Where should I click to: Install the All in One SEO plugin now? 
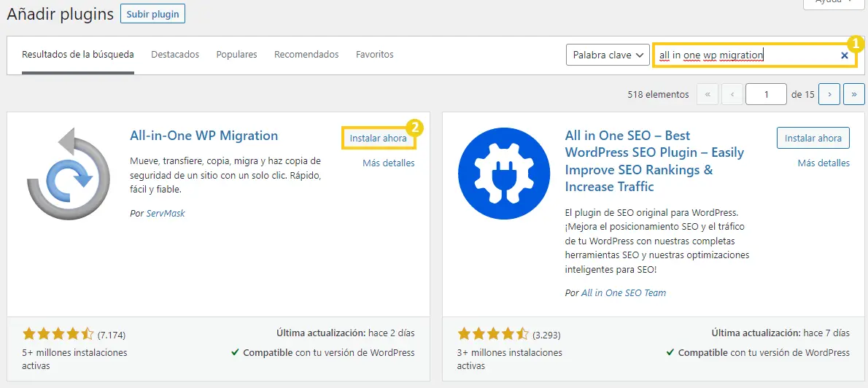813,138
